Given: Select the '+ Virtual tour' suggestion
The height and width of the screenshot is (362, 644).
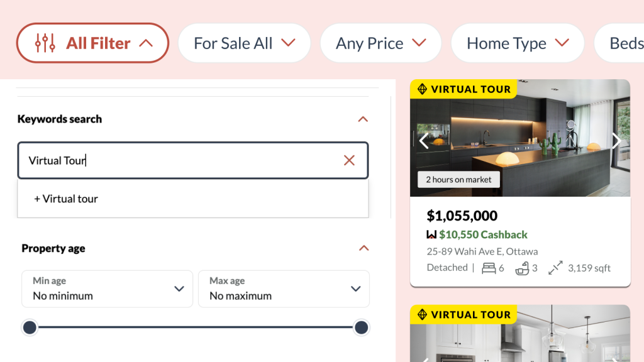Looking at the screenshot, I should 66,199.
